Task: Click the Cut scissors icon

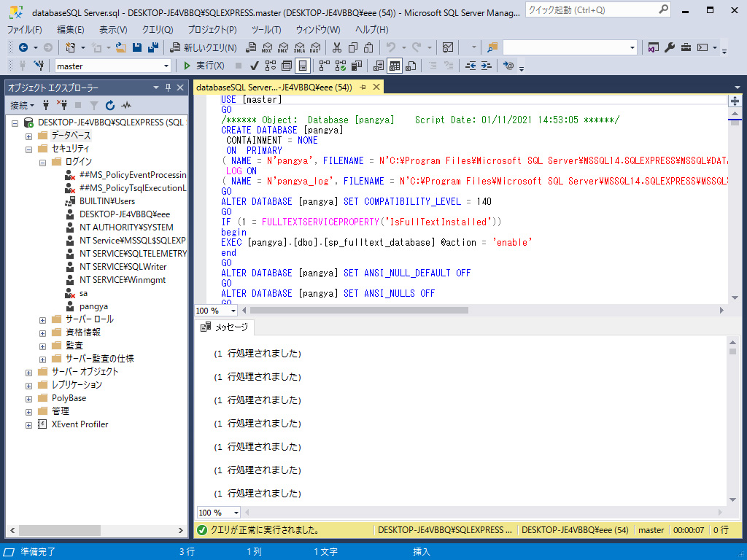Action: [337, 47]
